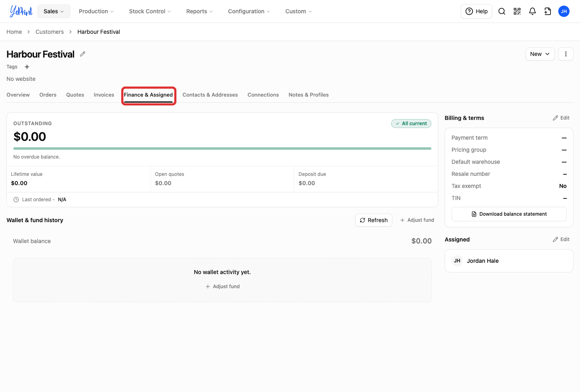Click the Help button
This screenshot has height=392, width=580.
click(x=476, y=11)
